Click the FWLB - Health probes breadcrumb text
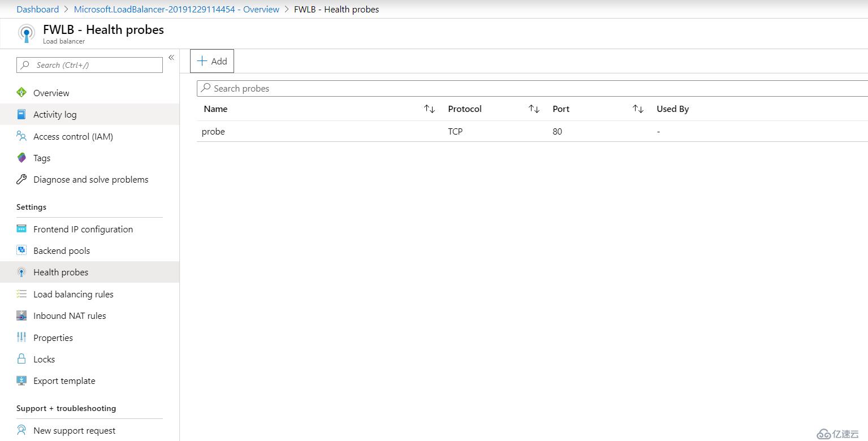This screenshot has width=868, height=441. [336, 9]
